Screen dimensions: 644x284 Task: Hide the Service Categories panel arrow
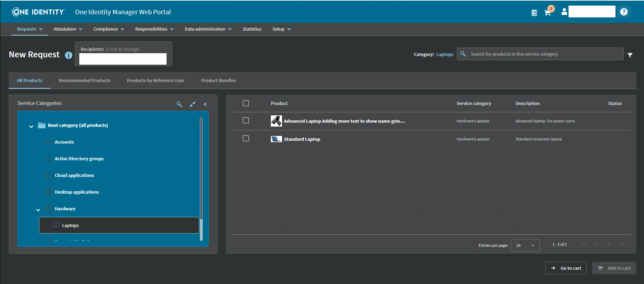click(205, 104)
